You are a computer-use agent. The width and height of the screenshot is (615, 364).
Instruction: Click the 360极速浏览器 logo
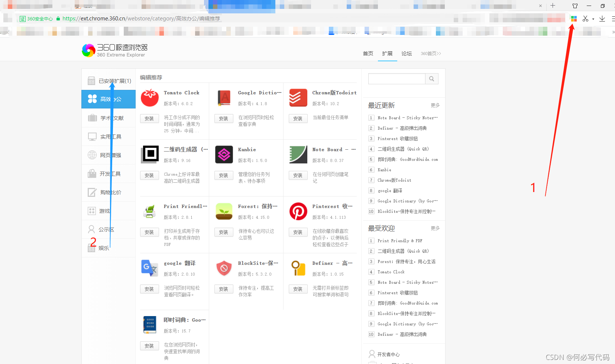click(115, 51)
